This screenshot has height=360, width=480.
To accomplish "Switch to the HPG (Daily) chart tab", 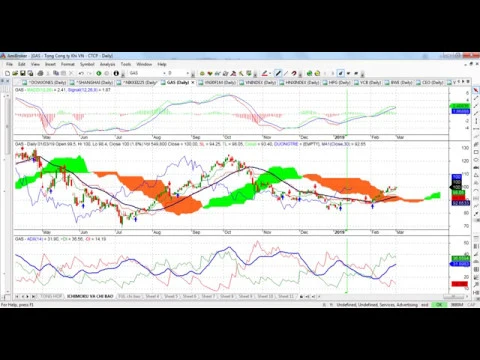I will (x=337, y=82).
